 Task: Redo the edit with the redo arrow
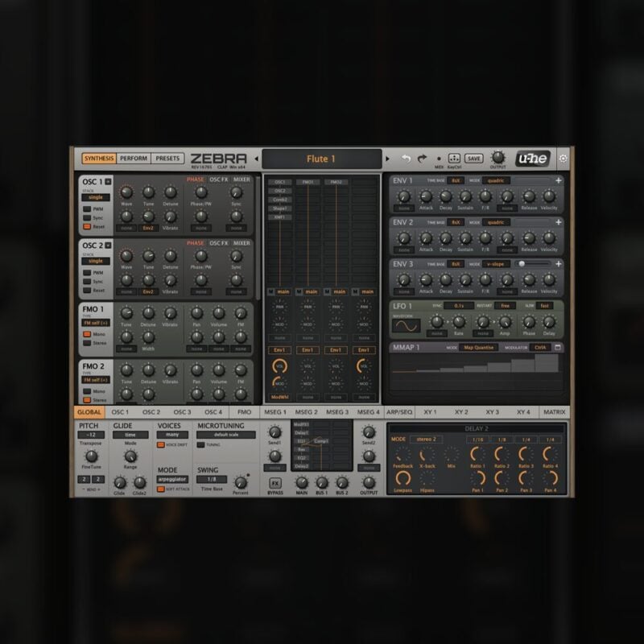[422, 159]
